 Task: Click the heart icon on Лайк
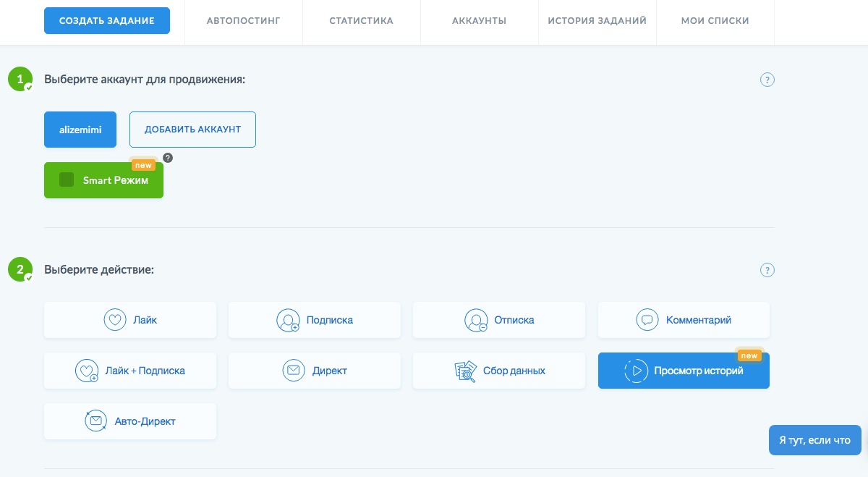coord(115,320)
